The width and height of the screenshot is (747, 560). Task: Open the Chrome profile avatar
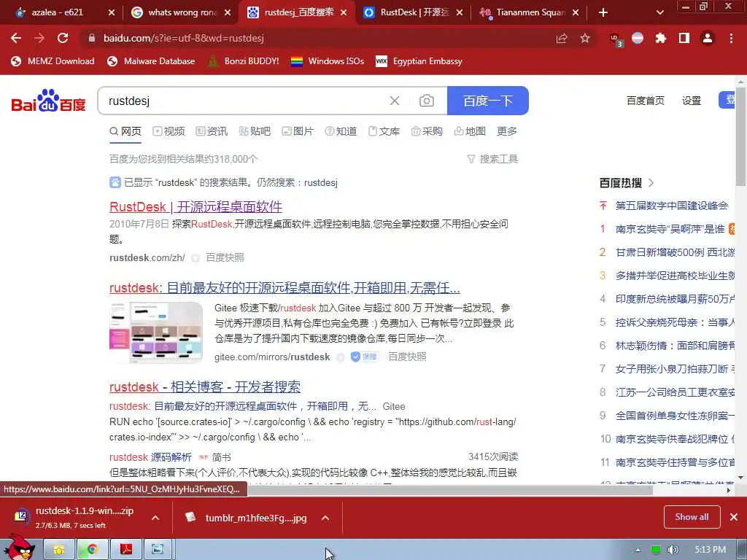(708, 38)
